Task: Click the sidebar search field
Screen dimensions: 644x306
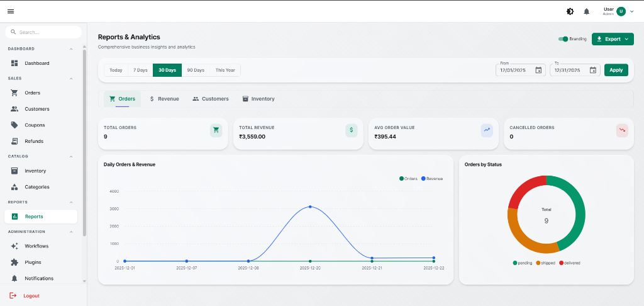Action: [x=43, y=32]
